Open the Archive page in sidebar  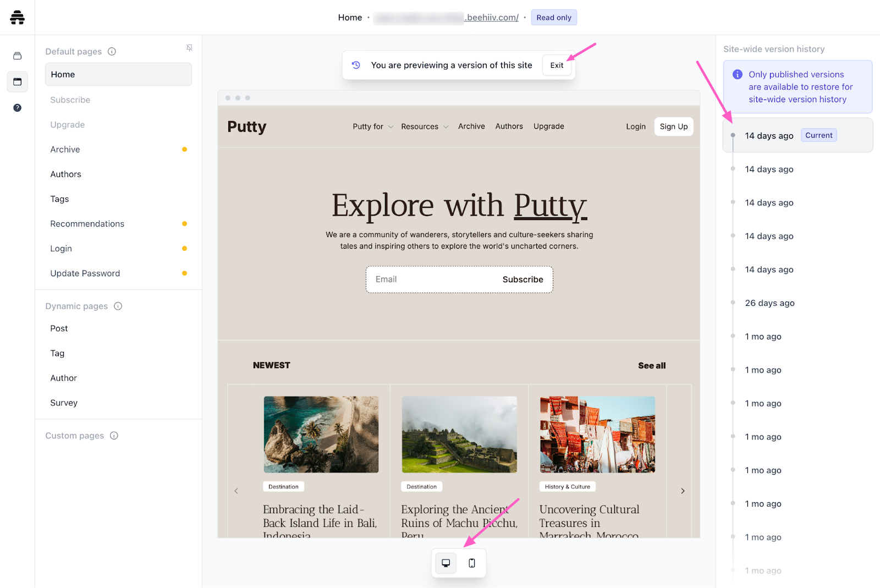65,150
